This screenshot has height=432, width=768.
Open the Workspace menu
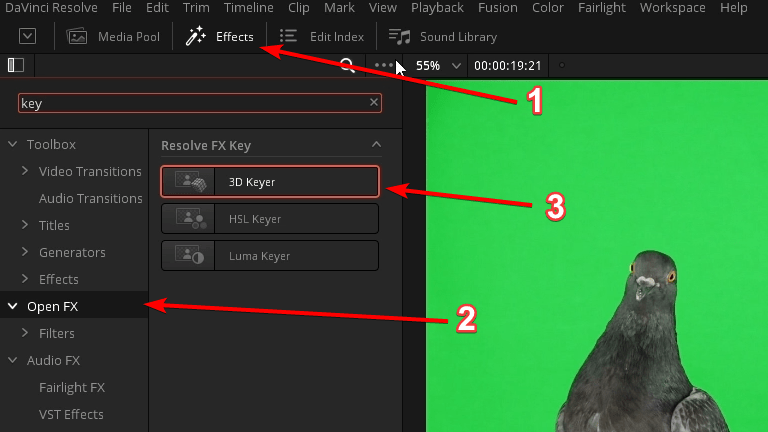click(x=672, y=8)
